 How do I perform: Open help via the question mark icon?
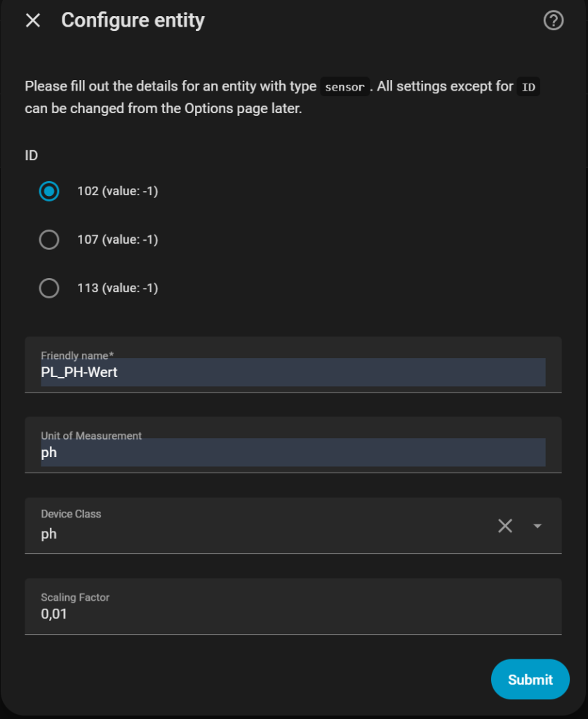point(554,21)
